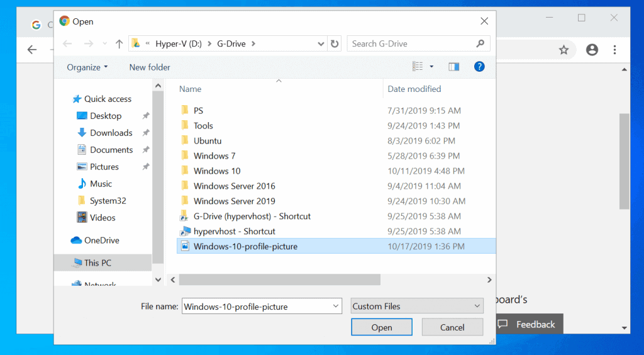Viewport: 644px width, 355px height.
Task: Click New folder button
Action: point(150,67)
